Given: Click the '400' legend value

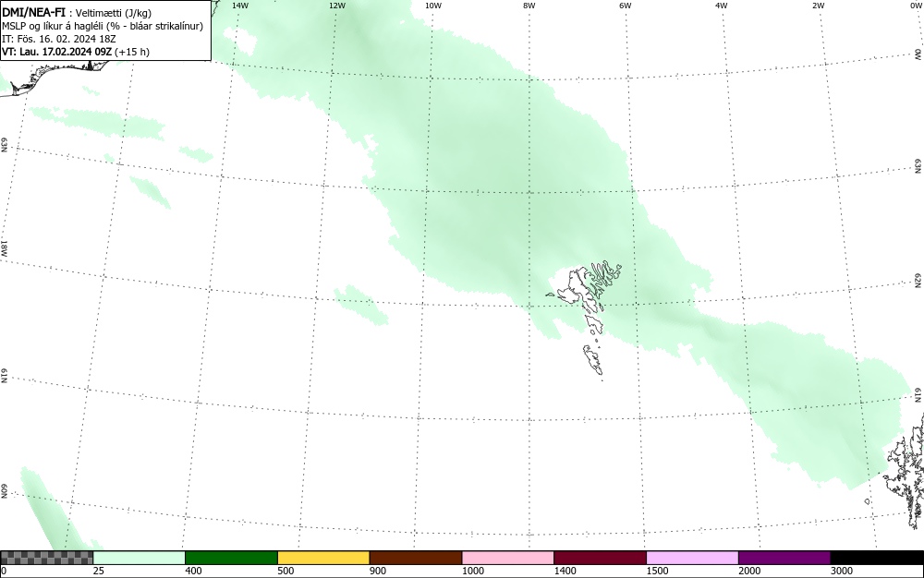Looking at the screenshot, I should pos(193,571).
